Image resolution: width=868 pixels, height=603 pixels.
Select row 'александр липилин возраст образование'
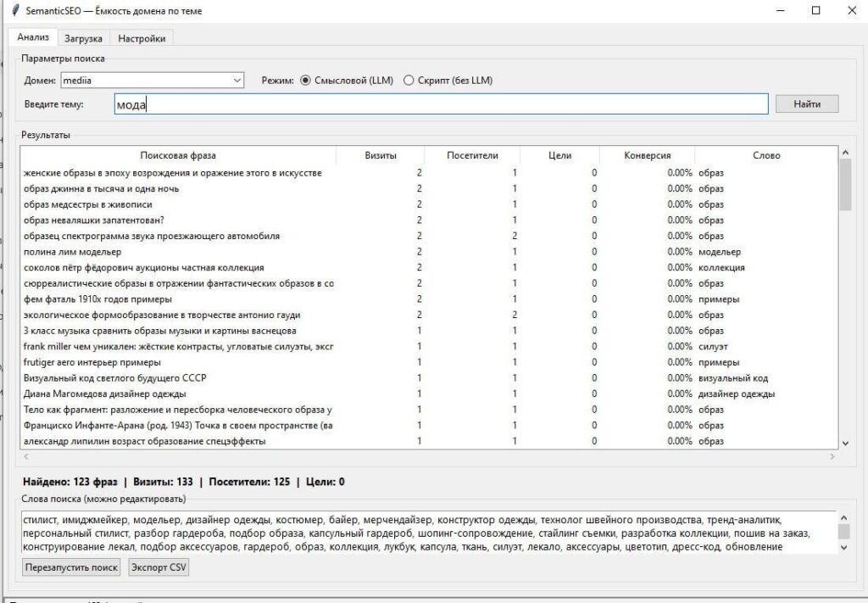430,441
